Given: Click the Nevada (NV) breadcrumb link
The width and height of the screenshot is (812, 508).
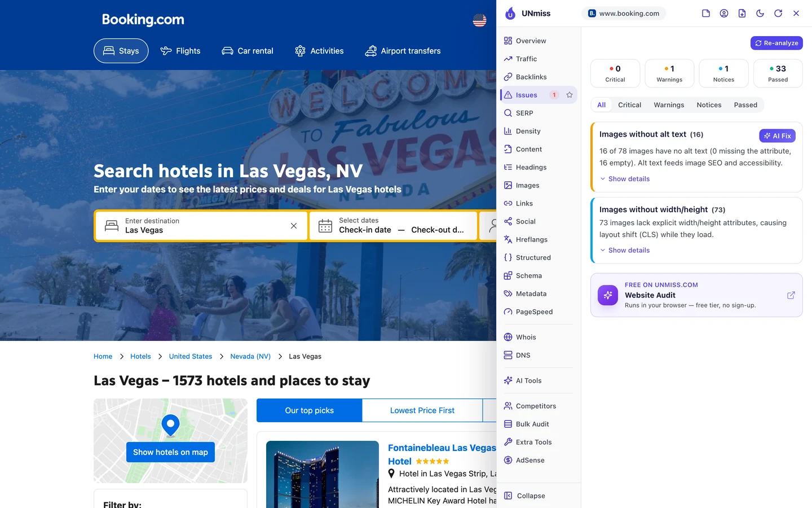Looking at the screenshot, I should [250, 356].
